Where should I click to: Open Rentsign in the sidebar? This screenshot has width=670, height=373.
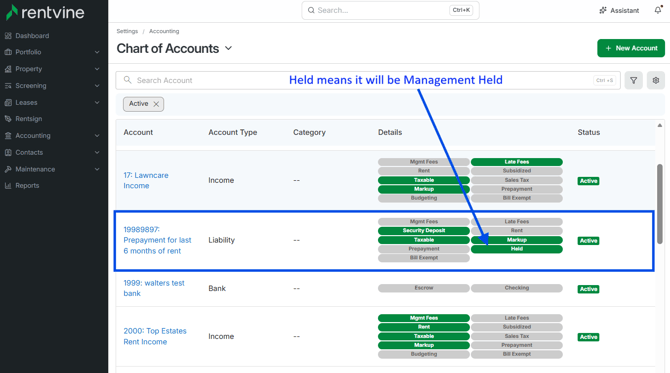click(29, 119)
